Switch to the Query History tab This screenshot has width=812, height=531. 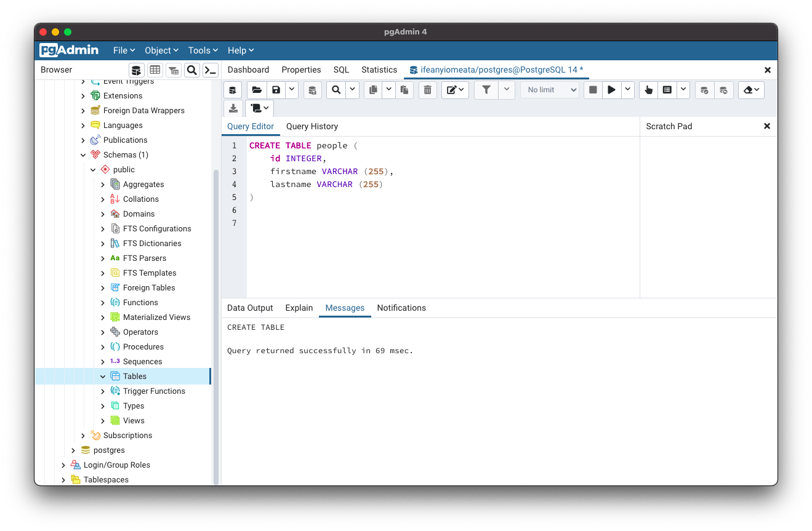tap(312, 126)
